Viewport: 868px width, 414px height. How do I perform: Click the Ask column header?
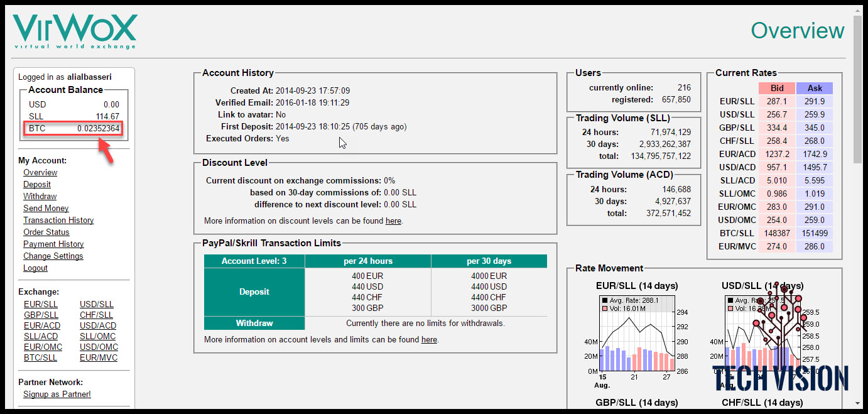(815, 89)
